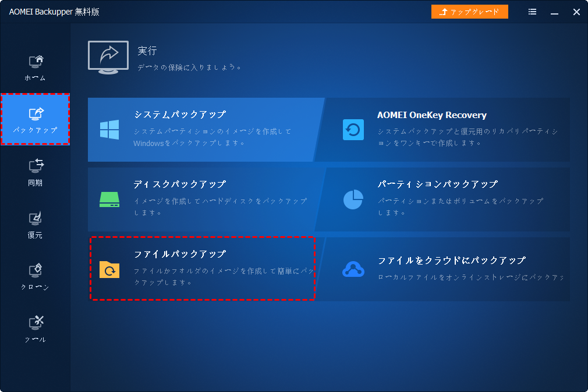Choose ファイルバックアップ title
This screenshot has height=392, width=588.
click(180, 254)
